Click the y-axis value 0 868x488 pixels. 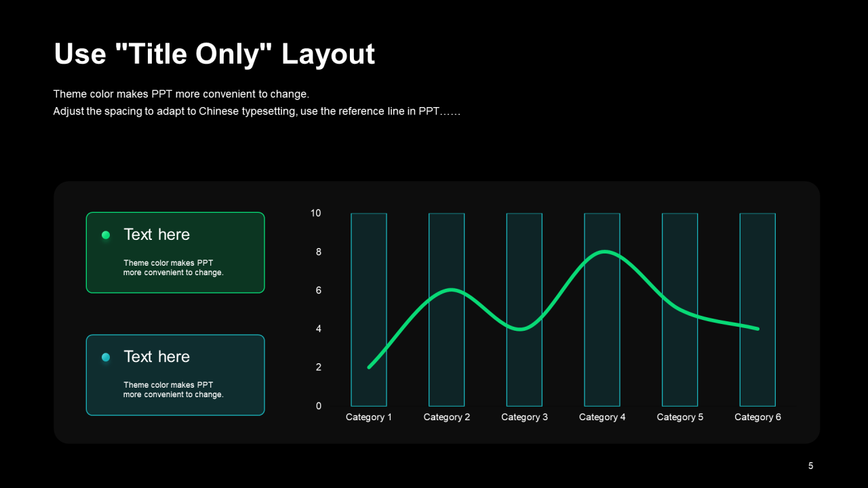[x=319, y=406]
